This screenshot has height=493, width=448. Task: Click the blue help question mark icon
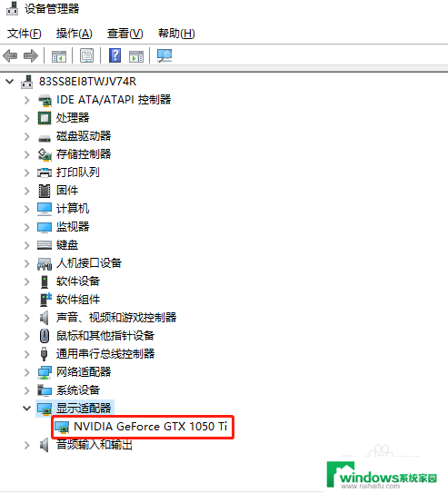point(115,55)
